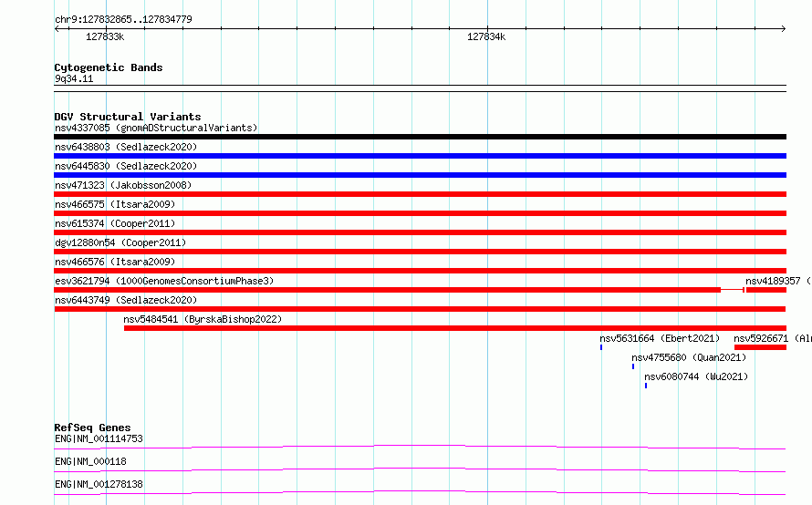Open the RefSeq Genes track title
This screenshot has width=812, height=505.
[x=92, y=428]
